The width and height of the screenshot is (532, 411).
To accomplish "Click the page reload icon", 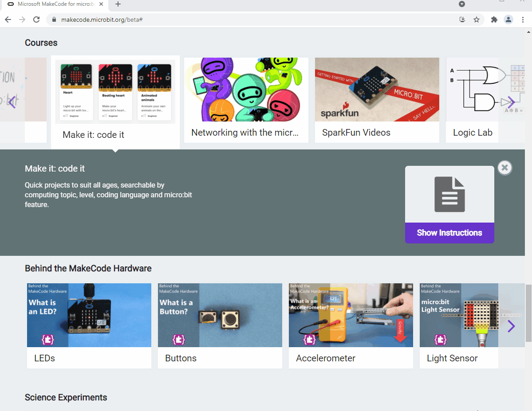I will [x=37, y=20].
